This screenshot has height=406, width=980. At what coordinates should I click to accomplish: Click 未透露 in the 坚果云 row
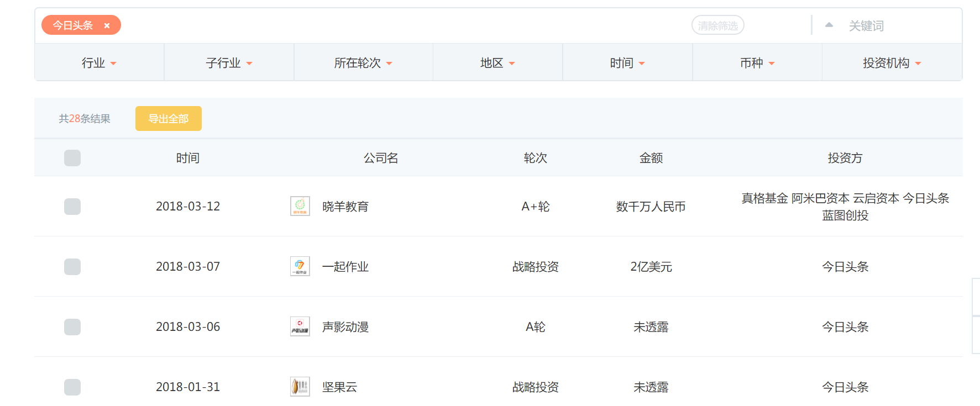coord(651,387)
